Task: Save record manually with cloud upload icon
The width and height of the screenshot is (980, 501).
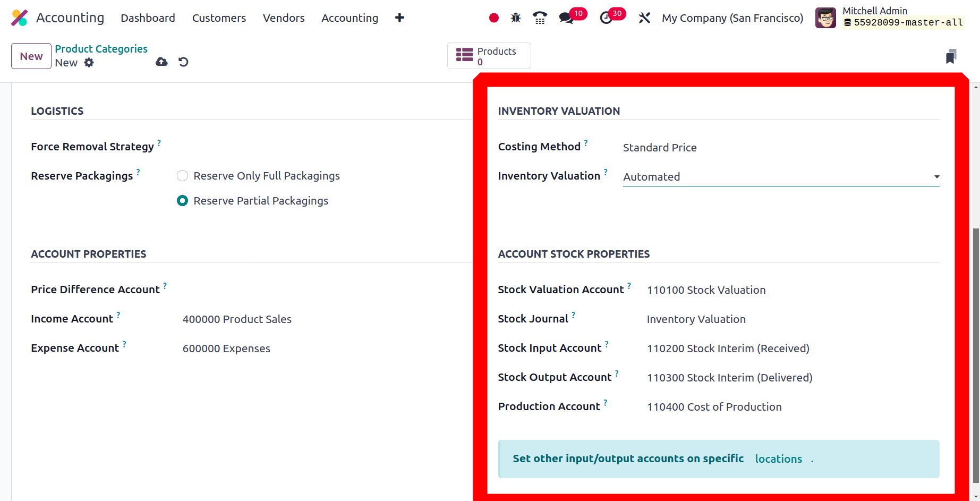Action: click(x=161, y=62)
